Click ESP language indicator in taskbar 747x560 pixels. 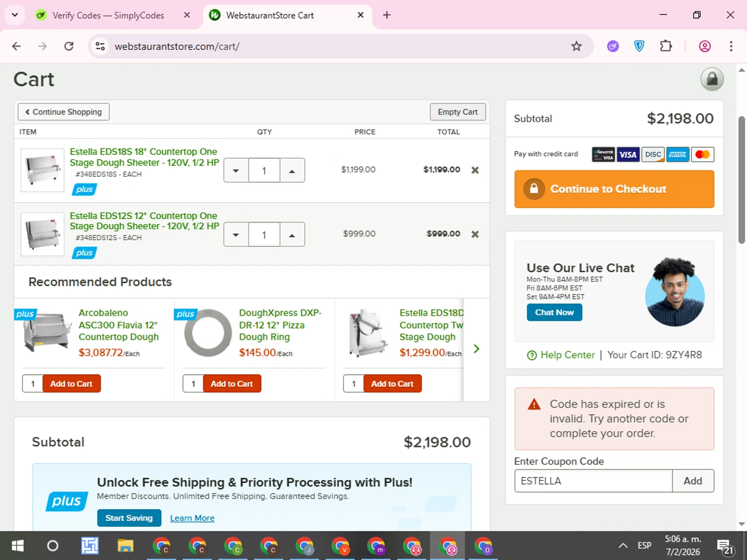point(644,546)
